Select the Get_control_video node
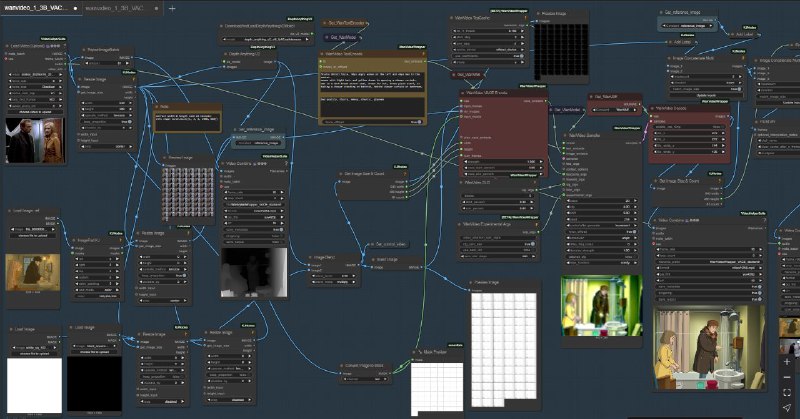Viewport: 800px width, 419px height. click(388, 244)
